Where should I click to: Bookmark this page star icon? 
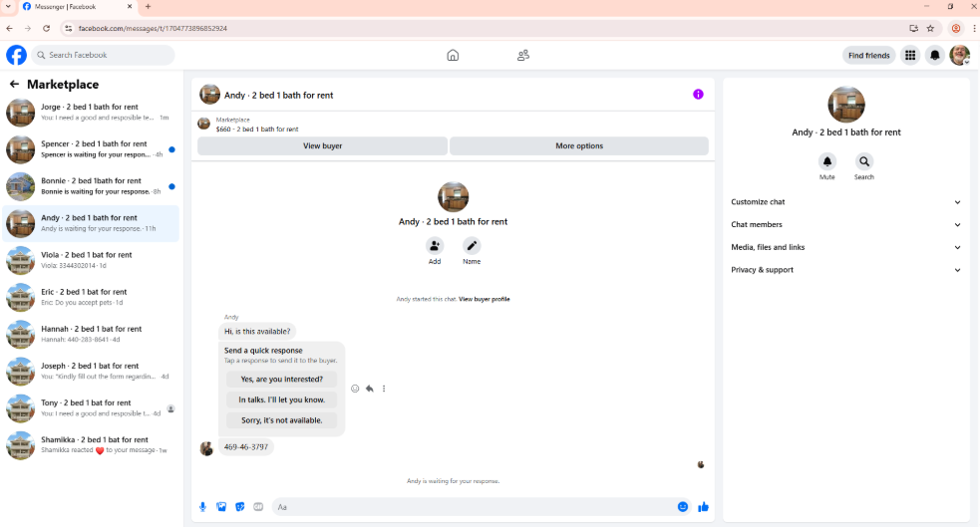click(x=930, y=28)
